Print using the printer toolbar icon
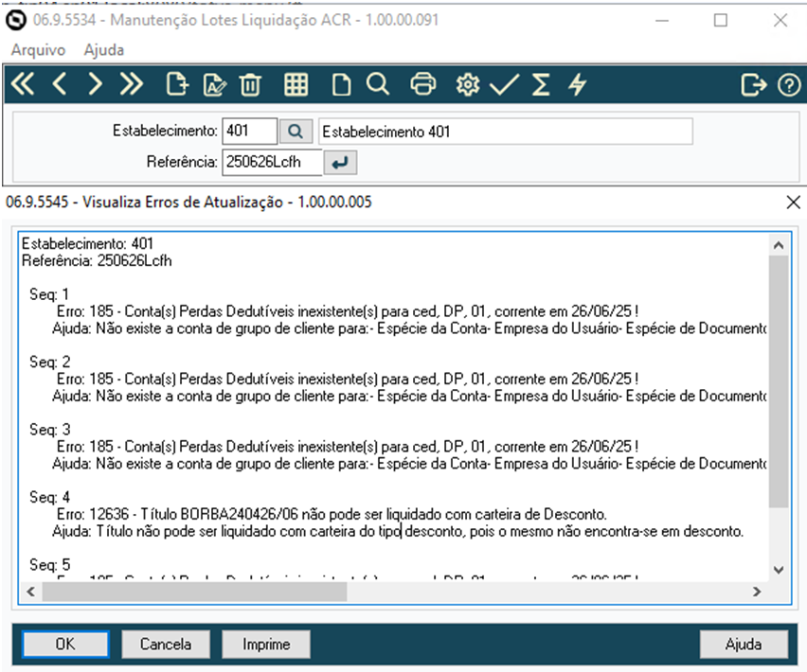 point(422,84)
